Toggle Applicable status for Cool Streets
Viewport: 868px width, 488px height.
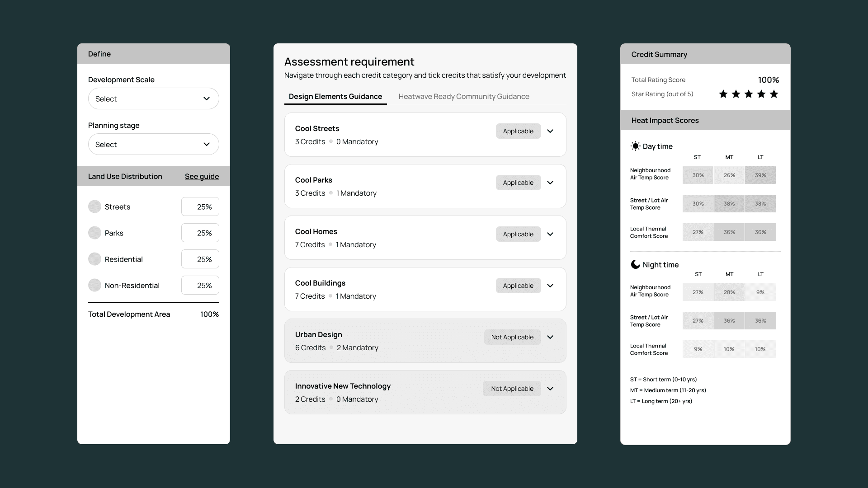point(518,131)
